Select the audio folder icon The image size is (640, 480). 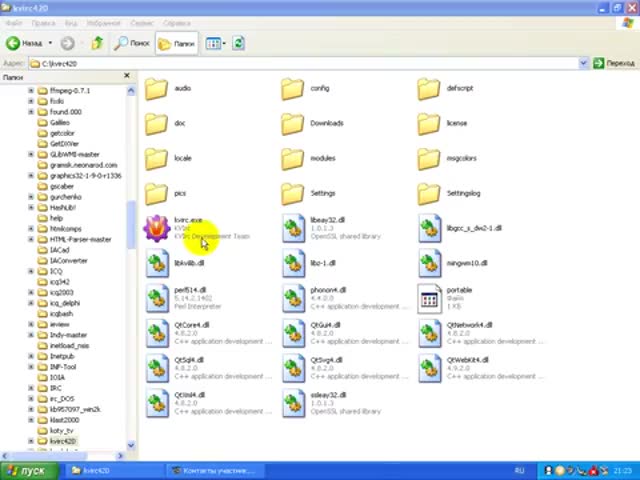(x=157, y=89)
